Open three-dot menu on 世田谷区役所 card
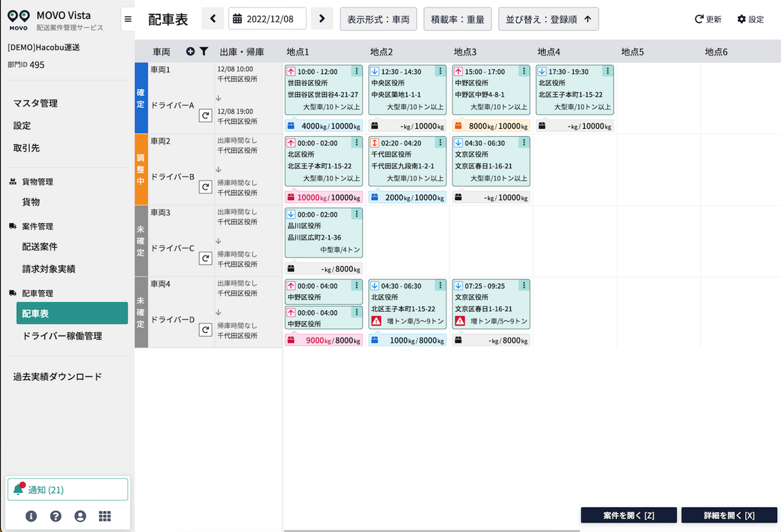This screenshot has width=781, height=532. (356, 71)
